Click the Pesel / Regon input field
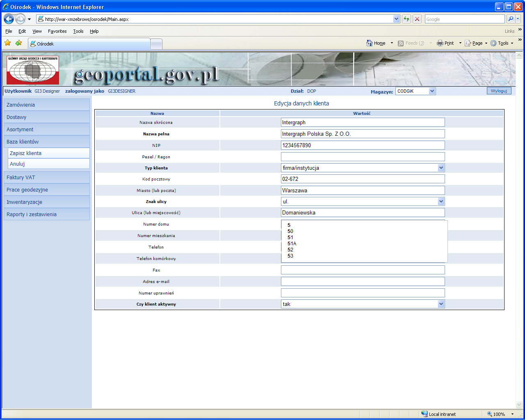Viewport: 525px width, 420px height. click(363, 157)
